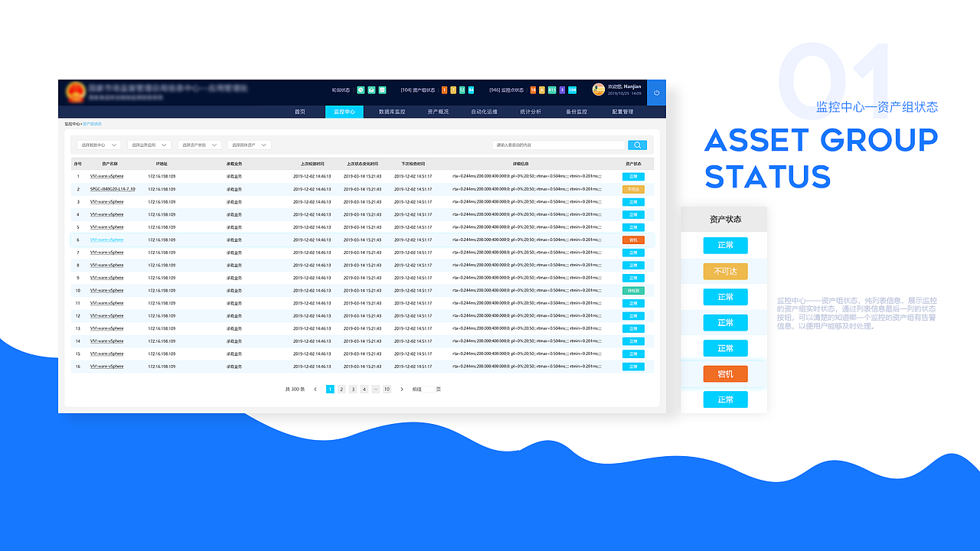Click the 正常 status button in row 8
Viewport: 980px width, 551px height.
633,265
